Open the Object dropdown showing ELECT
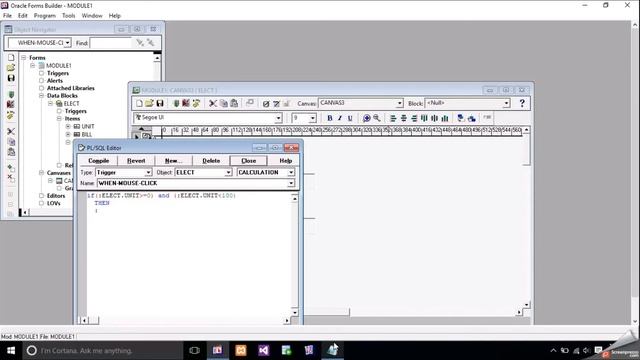This screenshot has height=360, width=640. click(x=228, y=173)
